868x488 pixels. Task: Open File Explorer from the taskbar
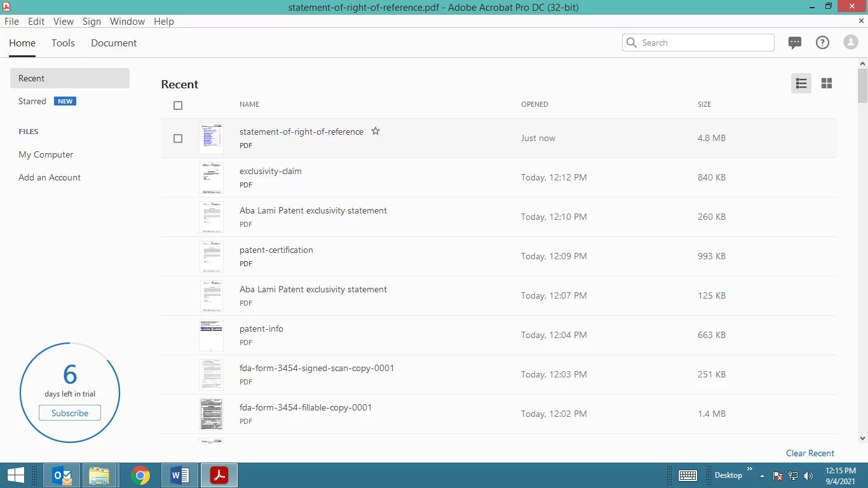(x=98, y=475)
